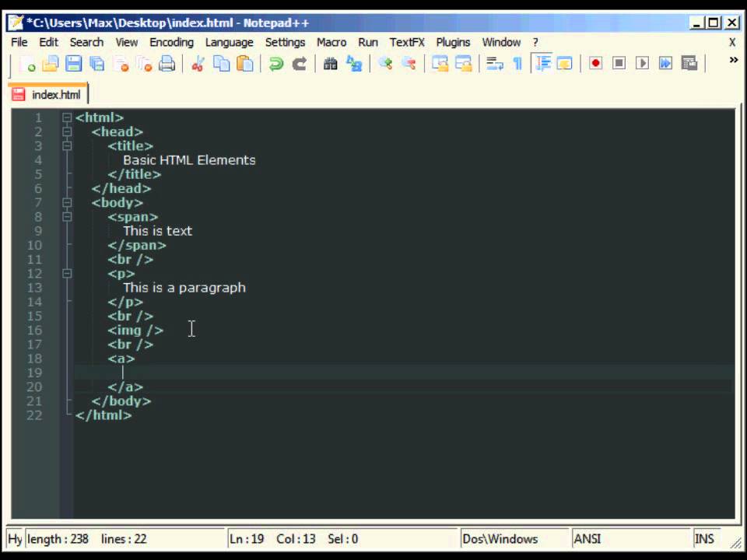The width and height of the screenshot is (747, 560).
Task: Click the synchronize horizontal scrolling icon
Action: 463,64
